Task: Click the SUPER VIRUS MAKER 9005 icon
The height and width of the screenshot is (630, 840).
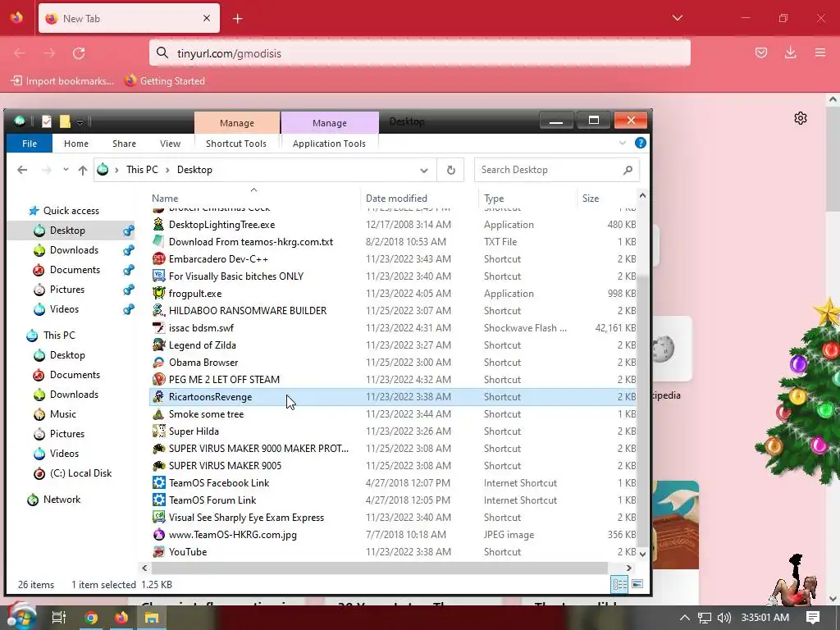Action: tap(158, 466)
